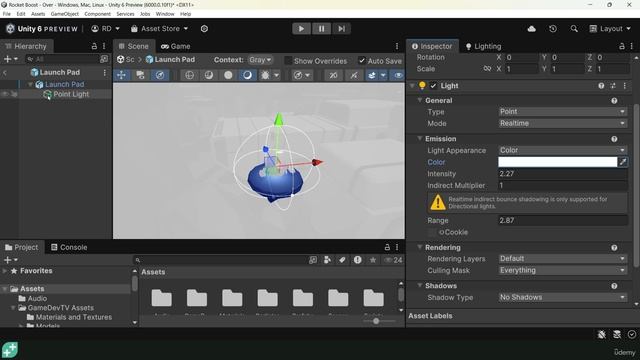Open the Culling Mask Everything dropdown

(562, 270)
